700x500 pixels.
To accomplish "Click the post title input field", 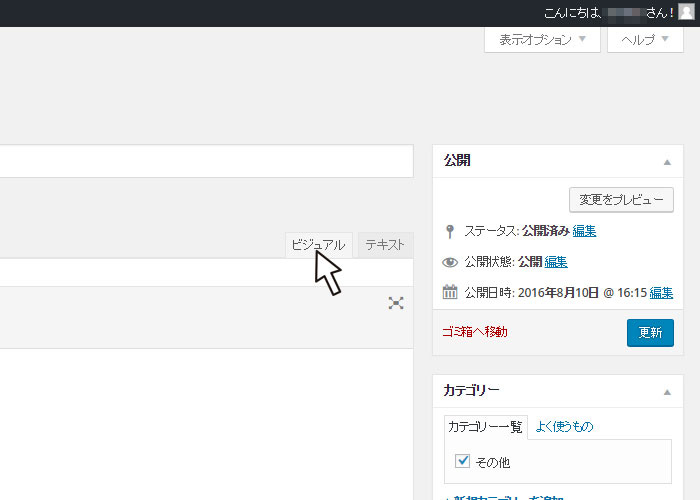I will point(206,161).
